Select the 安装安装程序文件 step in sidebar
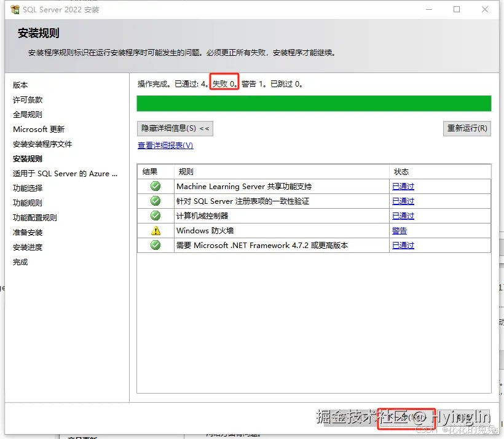The height and width of the screenshot is (439, 504). [x=42, y=144]
